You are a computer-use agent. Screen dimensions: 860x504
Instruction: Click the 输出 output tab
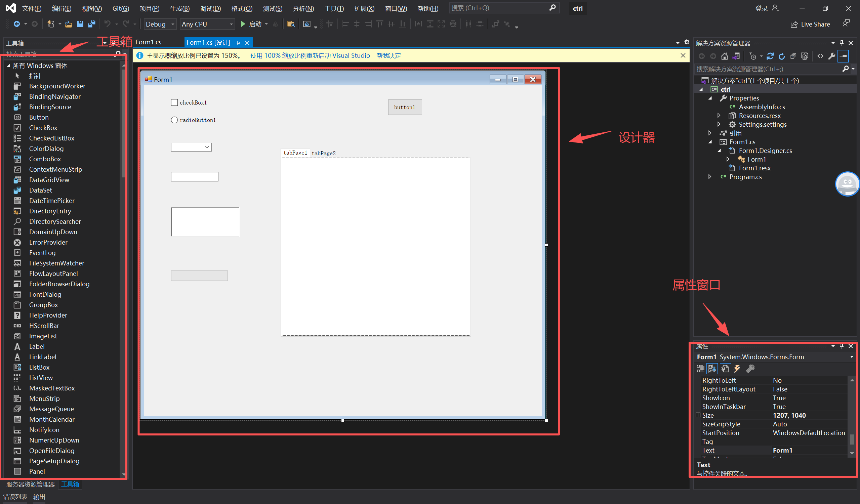[39, 497]
